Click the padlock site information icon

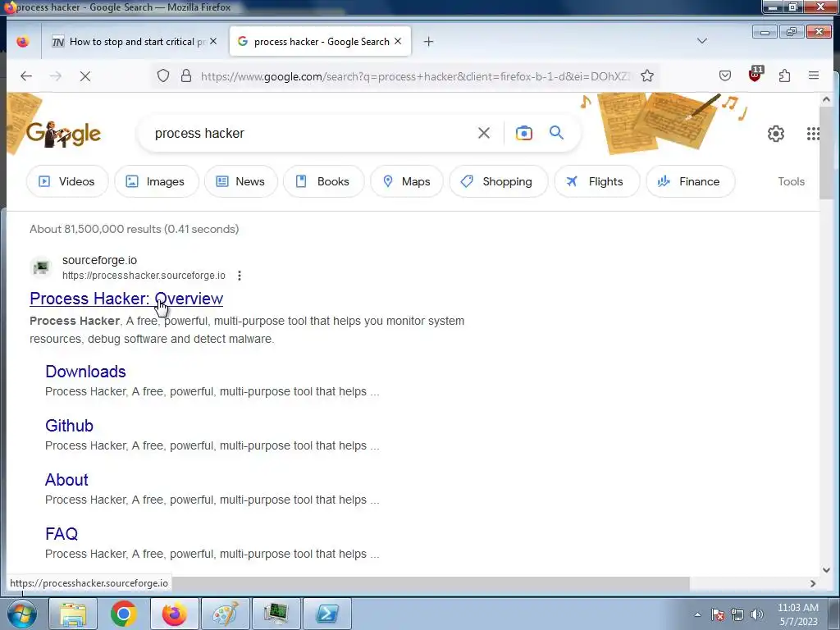tap(186, 76)
